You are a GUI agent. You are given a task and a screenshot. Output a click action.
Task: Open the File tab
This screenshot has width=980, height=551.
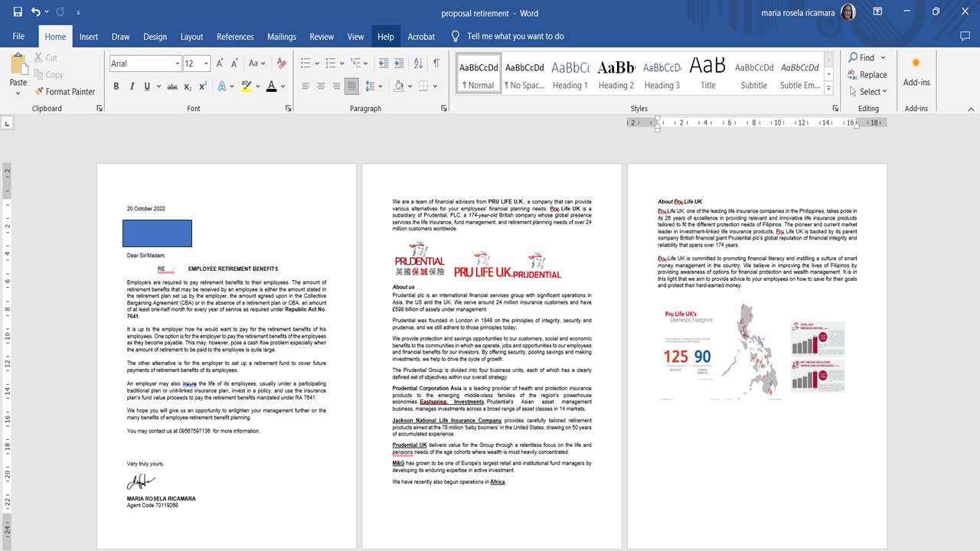(x=18, y=36)
